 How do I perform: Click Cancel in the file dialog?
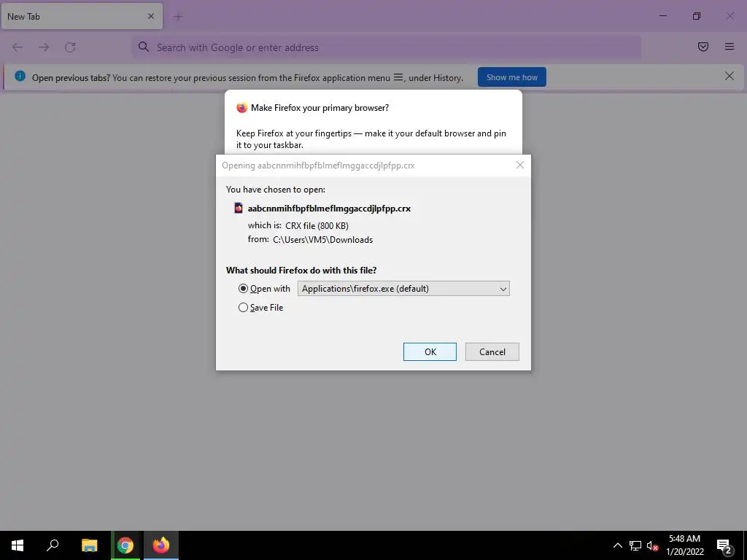[492, 352]
